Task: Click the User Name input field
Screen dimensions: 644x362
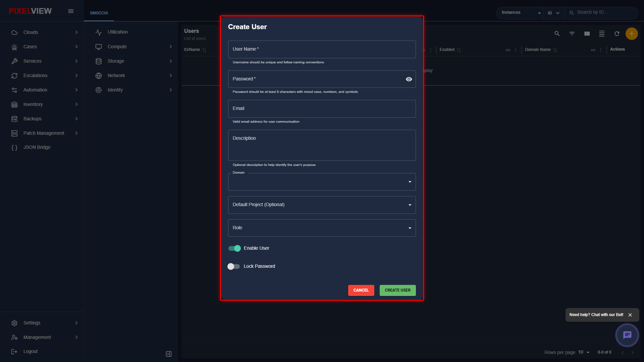Action: click(322, 49)
